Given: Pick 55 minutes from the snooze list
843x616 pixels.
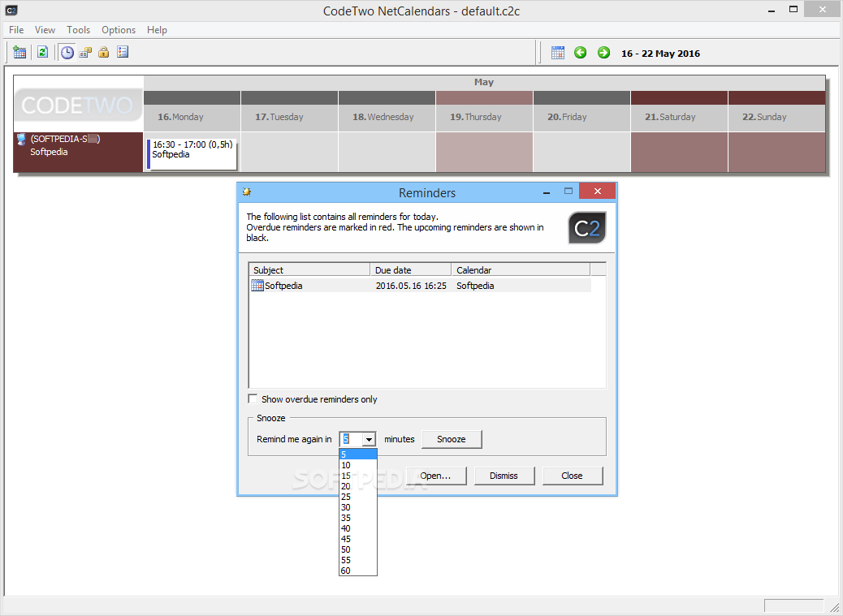Looking at the screenshot, I should [x=357, y=560].
